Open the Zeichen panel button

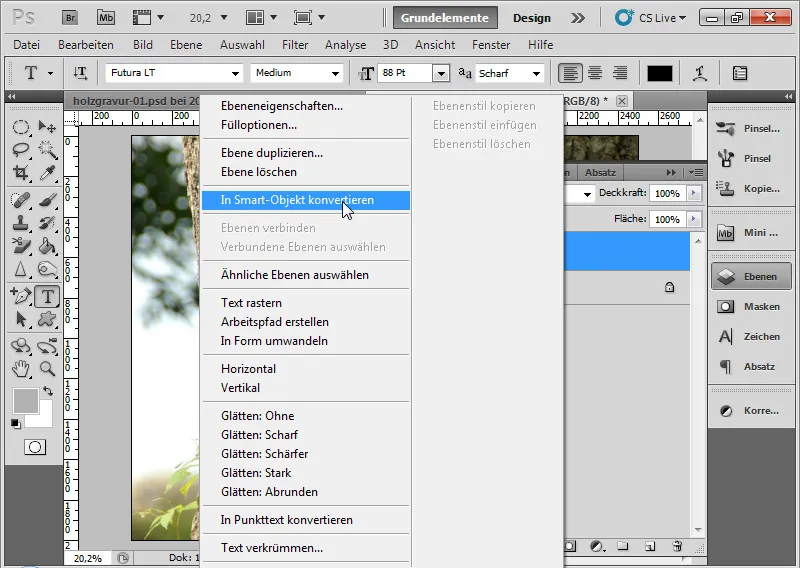tap(751, 337)
